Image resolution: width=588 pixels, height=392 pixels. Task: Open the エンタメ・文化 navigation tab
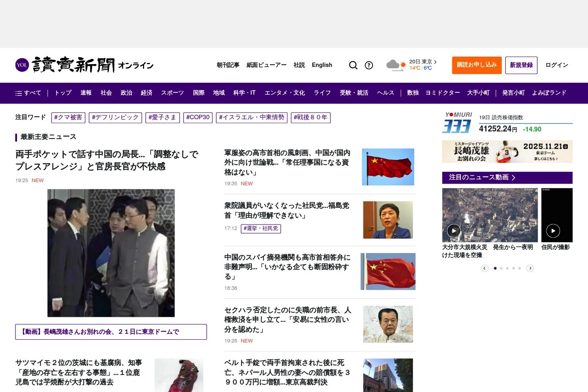pos(285,93)
